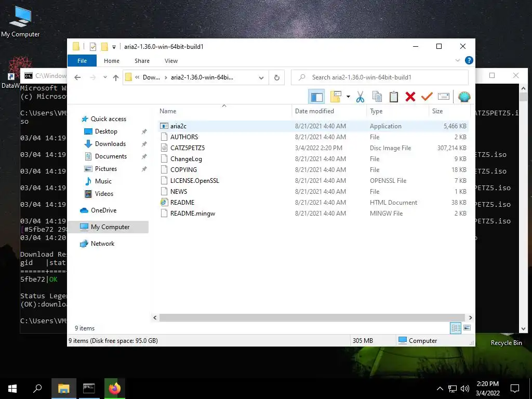Click the Email envelope toolbar icon
The height and width of the screenshot is (399, 532).
(x=444, y=97)
